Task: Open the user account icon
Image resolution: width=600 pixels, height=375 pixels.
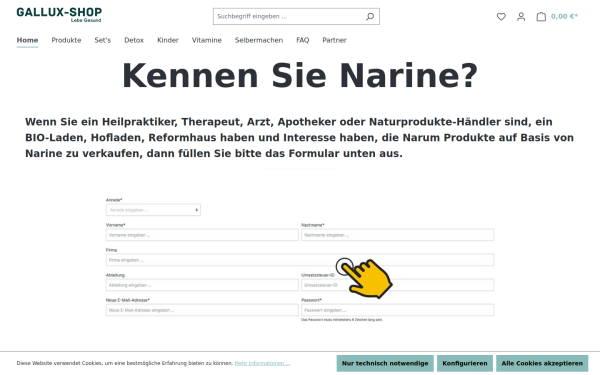Action: pos(521,16)
